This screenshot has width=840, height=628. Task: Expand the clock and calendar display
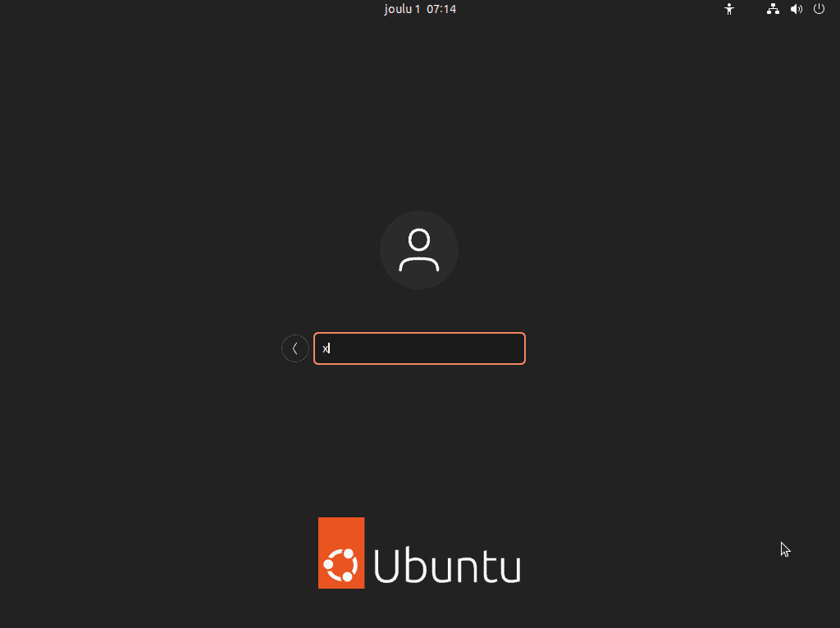click(x=420, y=9)
